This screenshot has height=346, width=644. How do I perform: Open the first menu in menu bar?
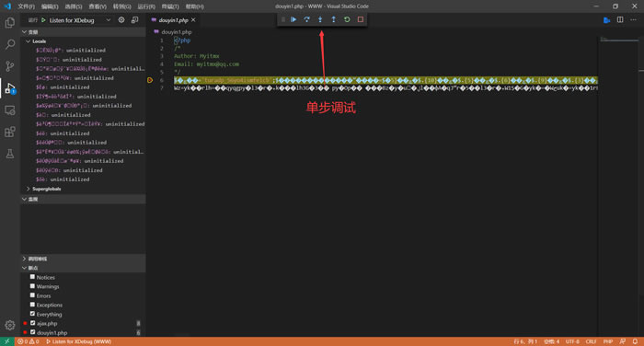point(26,6)
